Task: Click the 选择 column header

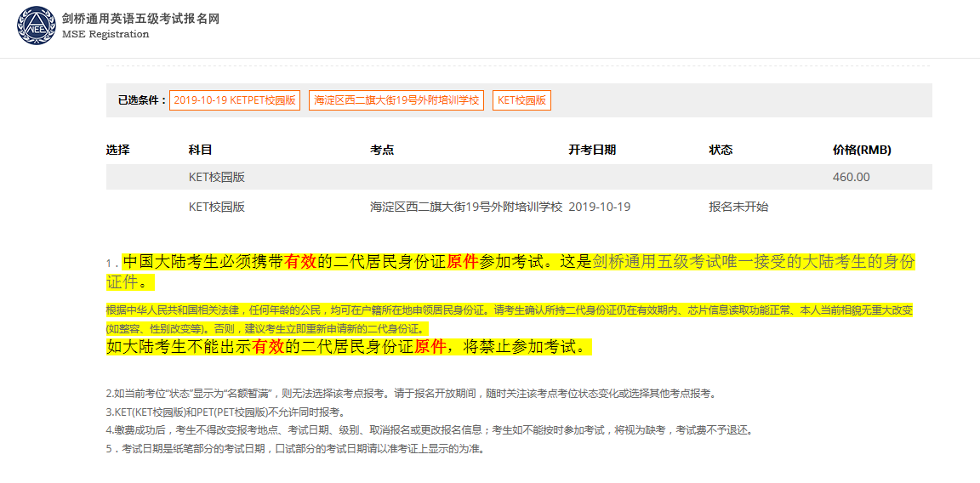Action: [118, 150]
